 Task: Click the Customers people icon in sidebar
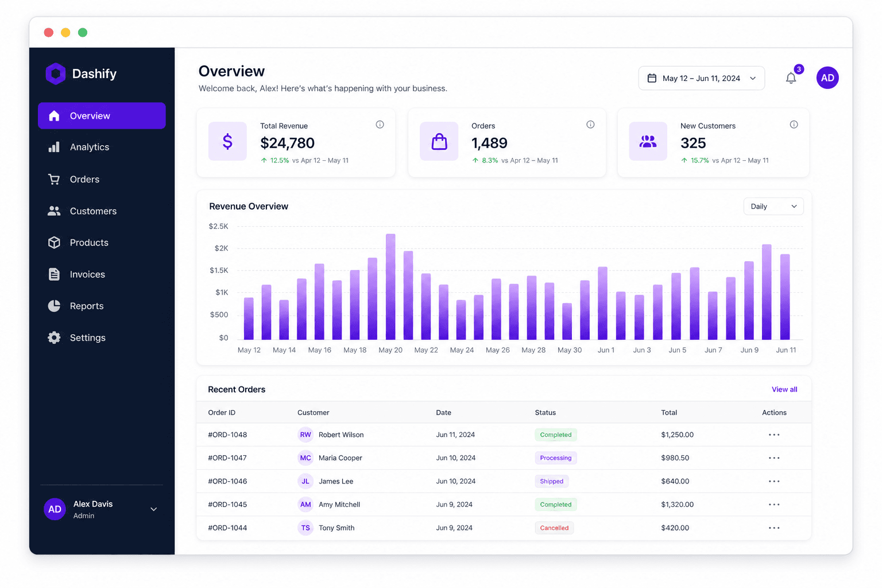point(54,211)
